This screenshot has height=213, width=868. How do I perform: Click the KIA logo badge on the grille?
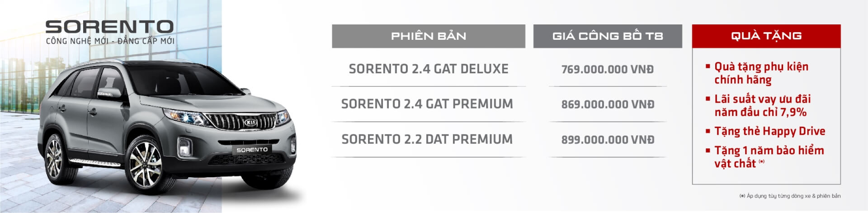250,123
